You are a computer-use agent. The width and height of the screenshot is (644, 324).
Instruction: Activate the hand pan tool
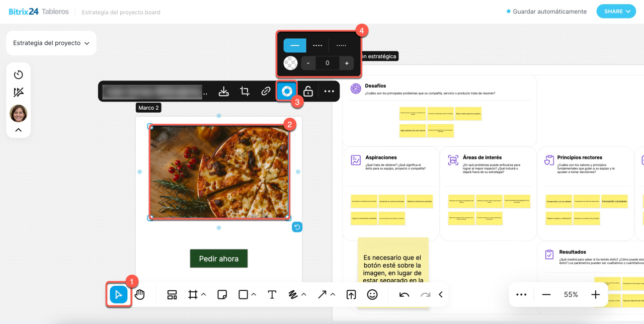pos(139,295)
